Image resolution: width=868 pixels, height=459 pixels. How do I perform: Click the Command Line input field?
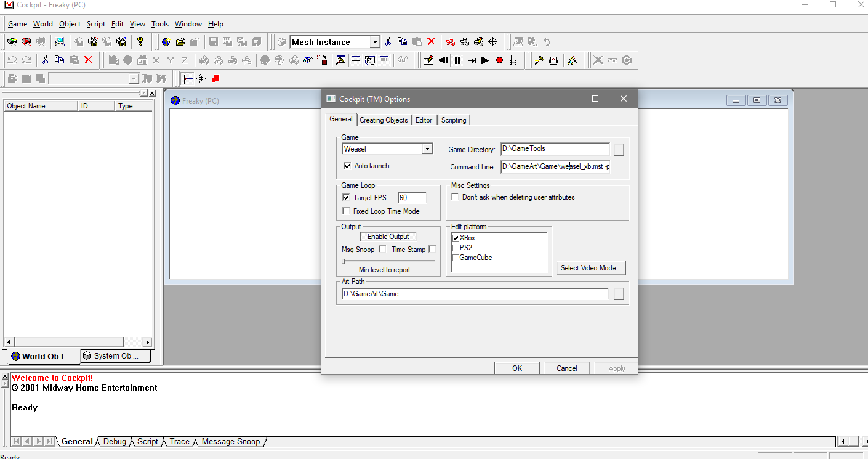[x=555, y=167]
